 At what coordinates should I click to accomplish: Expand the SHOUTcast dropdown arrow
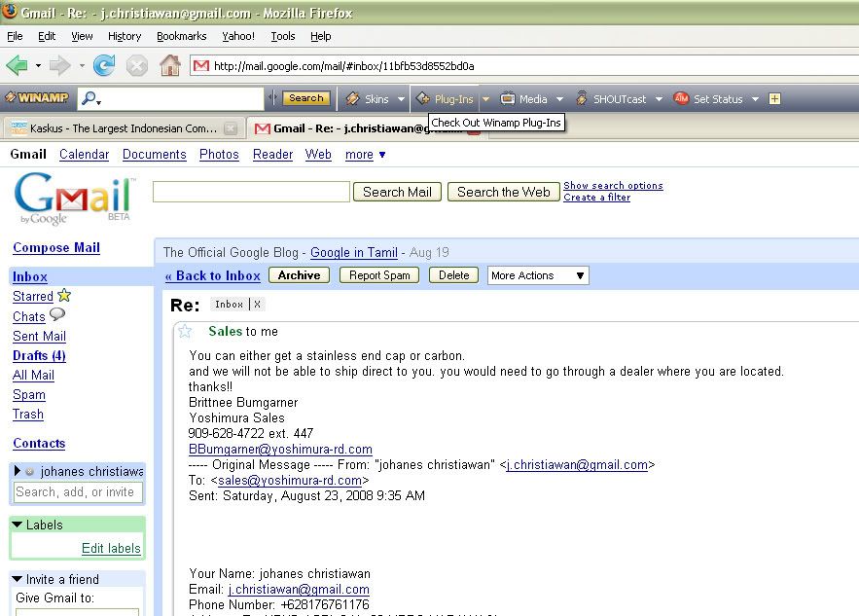(659, 99)
